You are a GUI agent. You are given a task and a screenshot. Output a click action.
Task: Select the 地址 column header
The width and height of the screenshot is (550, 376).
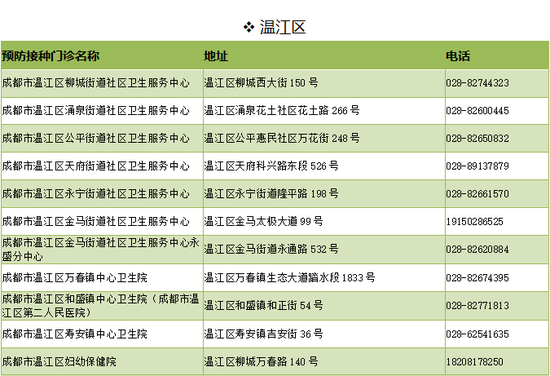tap(216, 56)
